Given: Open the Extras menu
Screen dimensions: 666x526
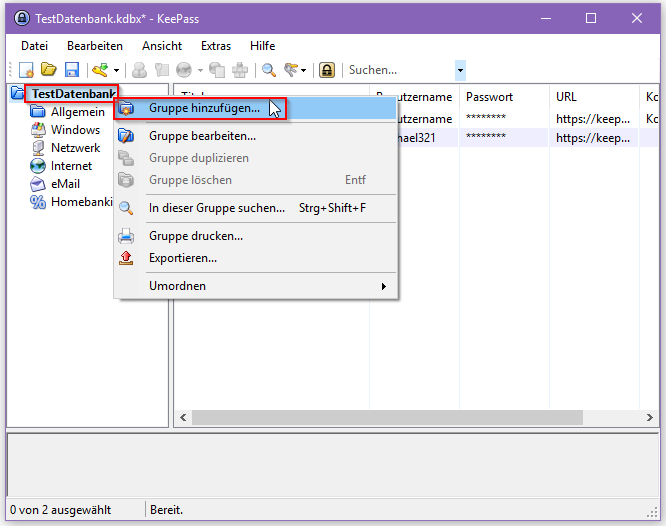Looking at the screenshot, I should (216, 46).
